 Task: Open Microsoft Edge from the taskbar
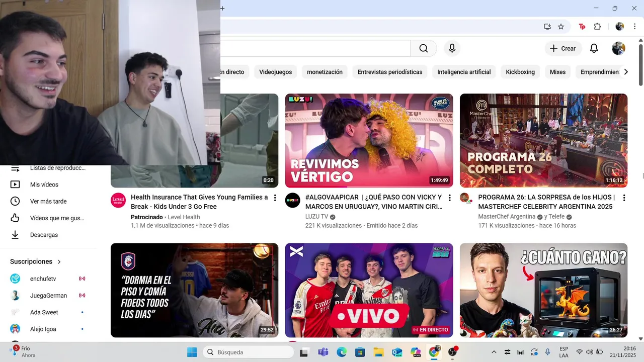click(342, 352)
